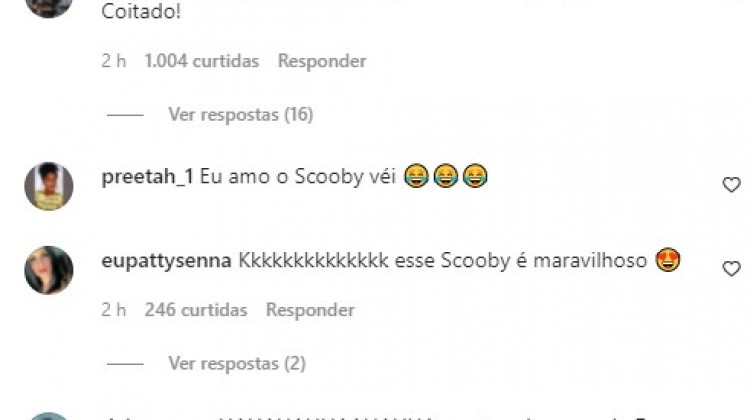
Task: Like preetah_1's comment with the heart icon
Action: click(x=731, y=185)
